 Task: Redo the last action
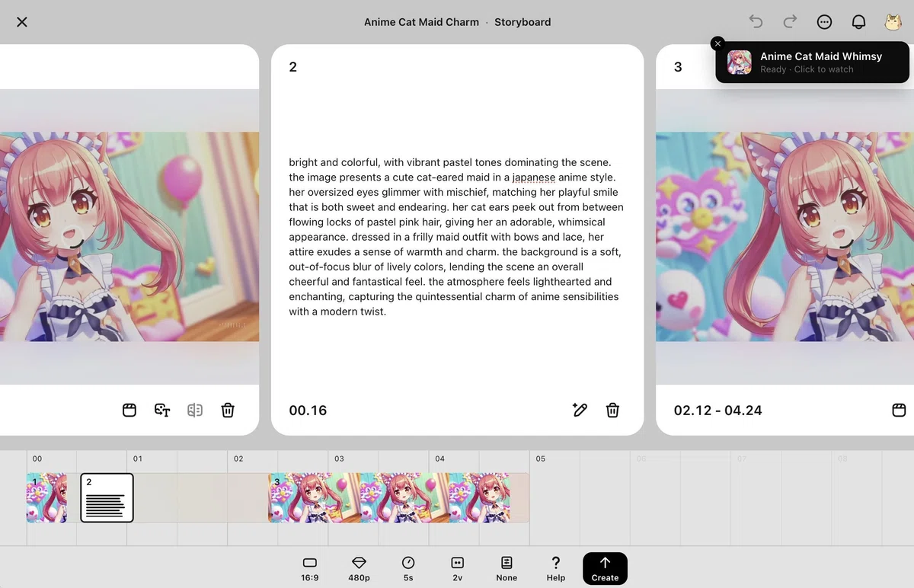790,21
